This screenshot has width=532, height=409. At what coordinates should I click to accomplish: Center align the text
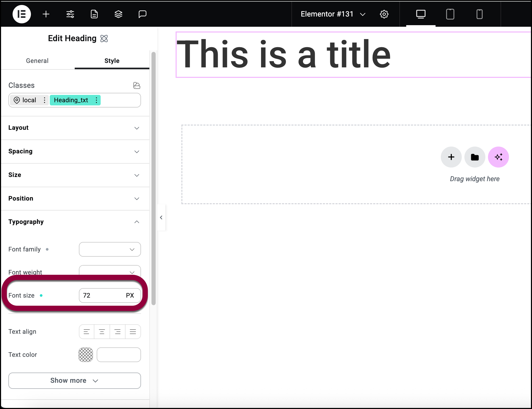[102, 332]
